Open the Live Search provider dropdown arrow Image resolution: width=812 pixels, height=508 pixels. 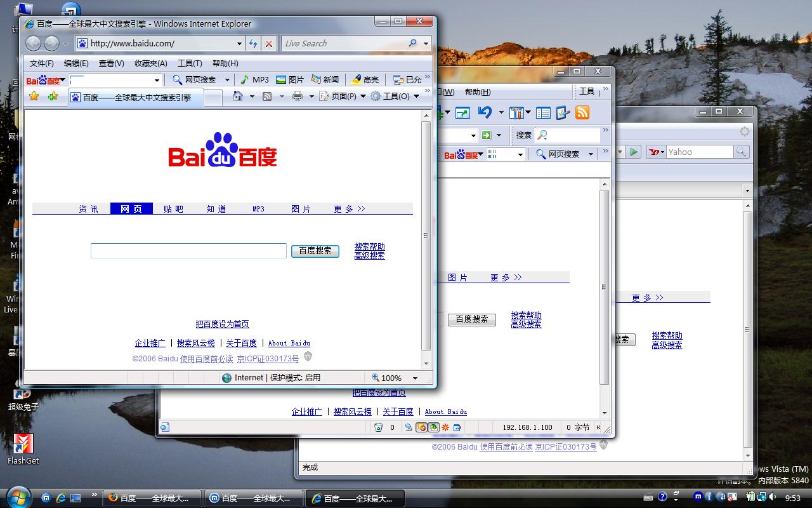(426, 43)
